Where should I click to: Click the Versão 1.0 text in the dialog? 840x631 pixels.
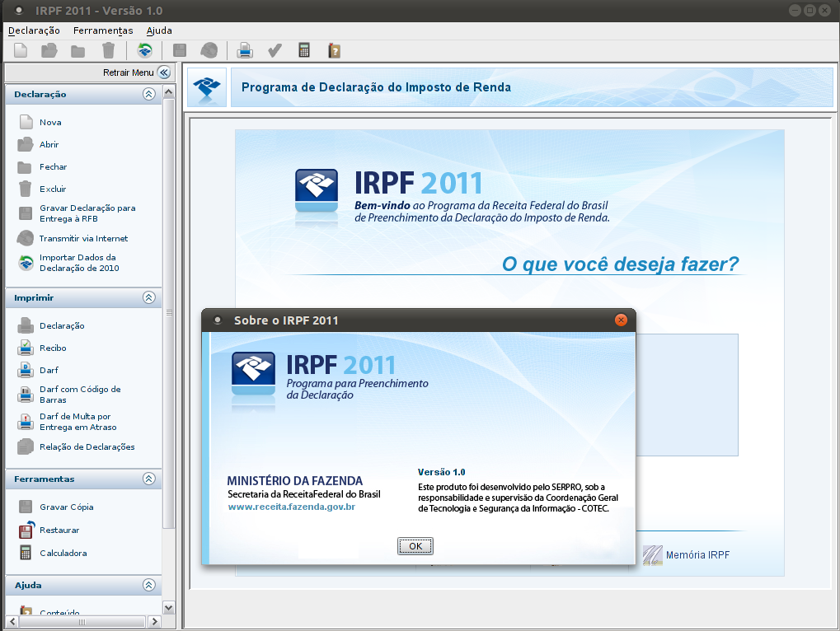pos(441,472)
